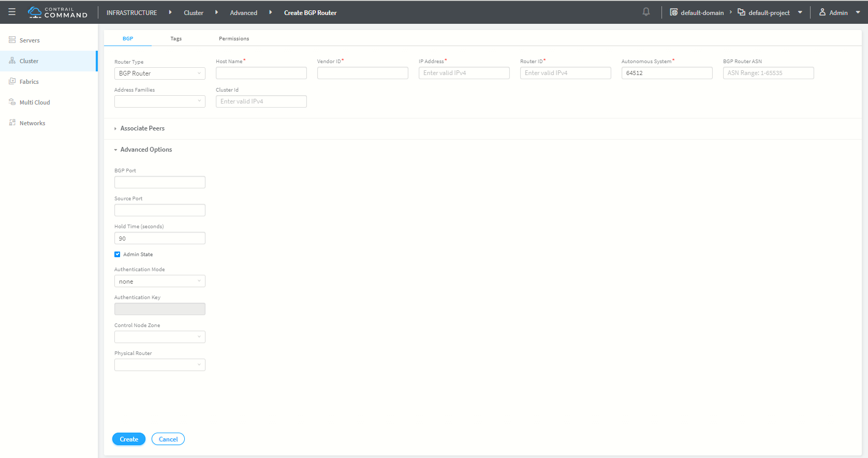The width and height of the screenshot is (868, 458).
Task: Click the IP Address input field
Action: click(464, 73)
